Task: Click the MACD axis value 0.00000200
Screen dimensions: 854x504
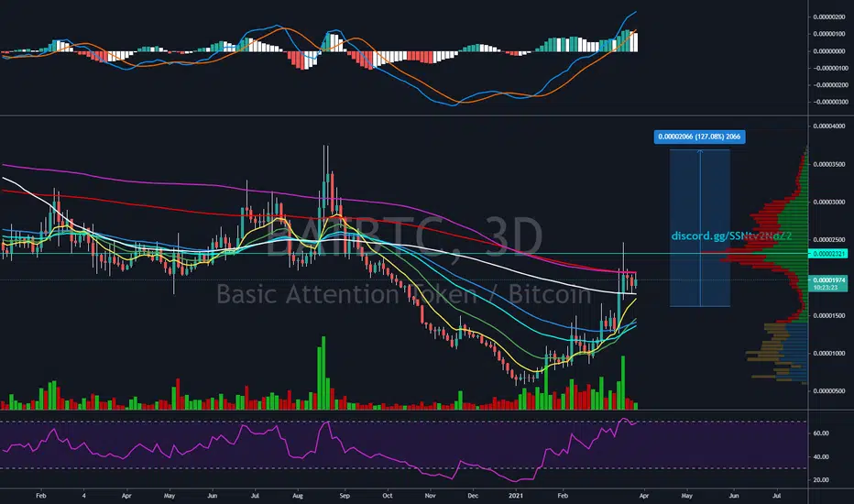Action: [x=829, y=16]
